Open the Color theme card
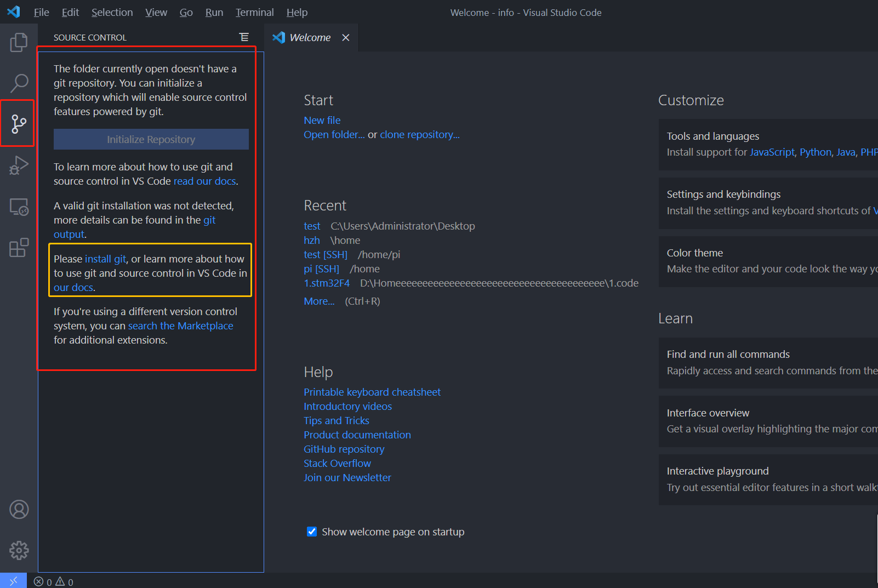The width and height of the screenshot is (878, 588). click(x=768, y=261)
